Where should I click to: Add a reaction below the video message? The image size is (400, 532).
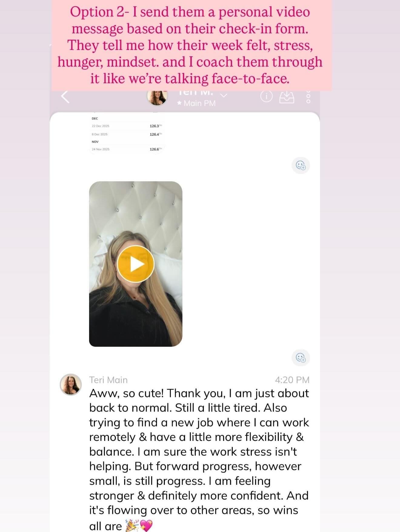coord(301,358)
